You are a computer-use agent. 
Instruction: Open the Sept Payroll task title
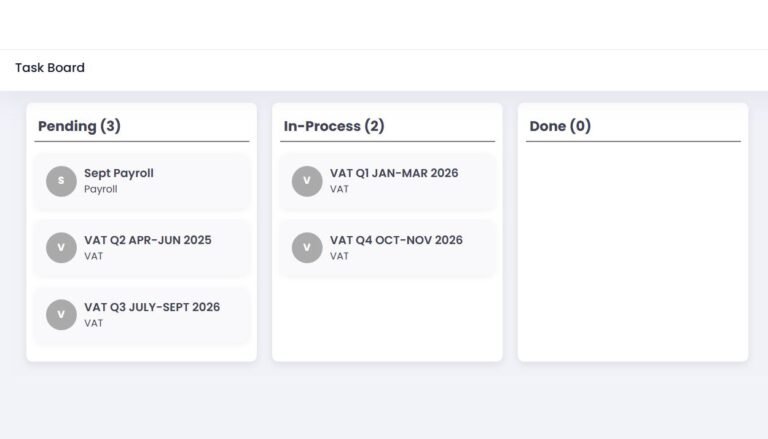(x=119, y=173)
